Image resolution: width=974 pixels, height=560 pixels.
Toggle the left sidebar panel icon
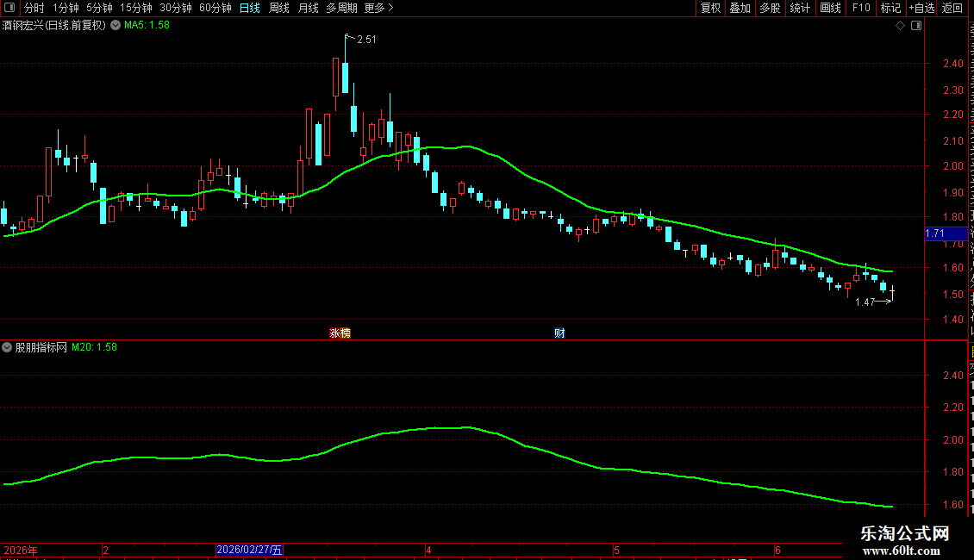9,8
